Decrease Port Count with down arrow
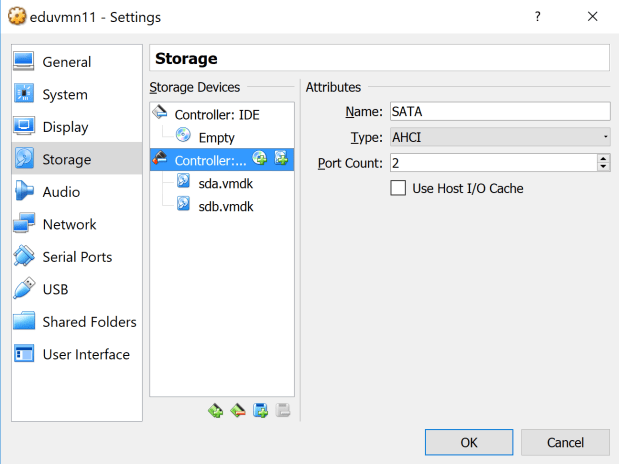The height and width of the screenshot is (464, 619). pos(603,167)
